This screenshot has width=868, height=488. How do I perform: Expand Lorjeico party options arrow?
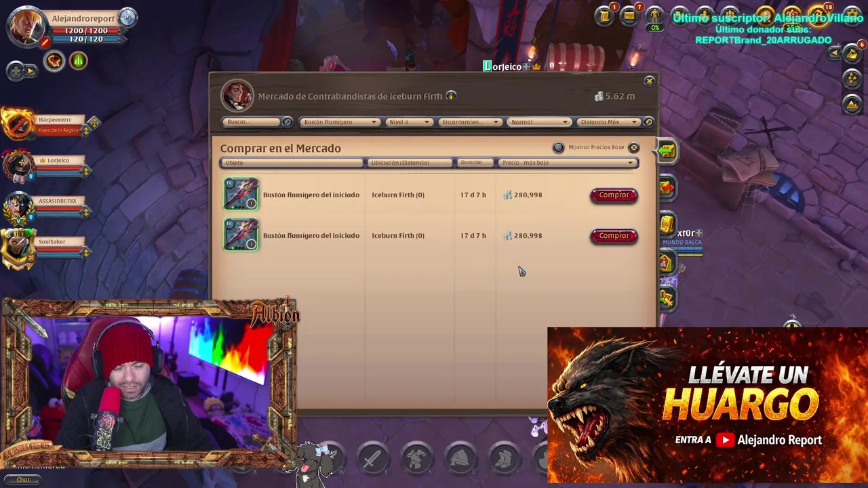85,171
